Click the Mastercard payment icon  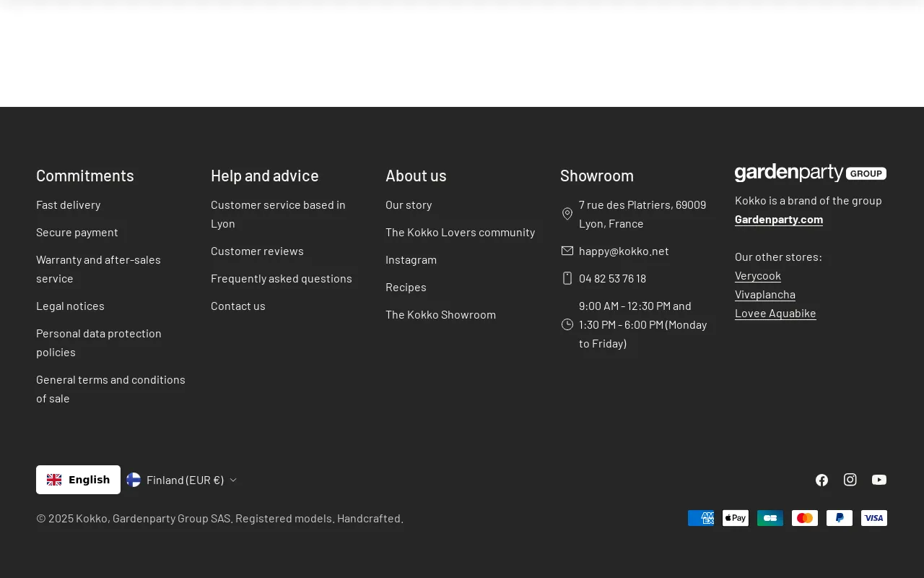pos(805,518)
